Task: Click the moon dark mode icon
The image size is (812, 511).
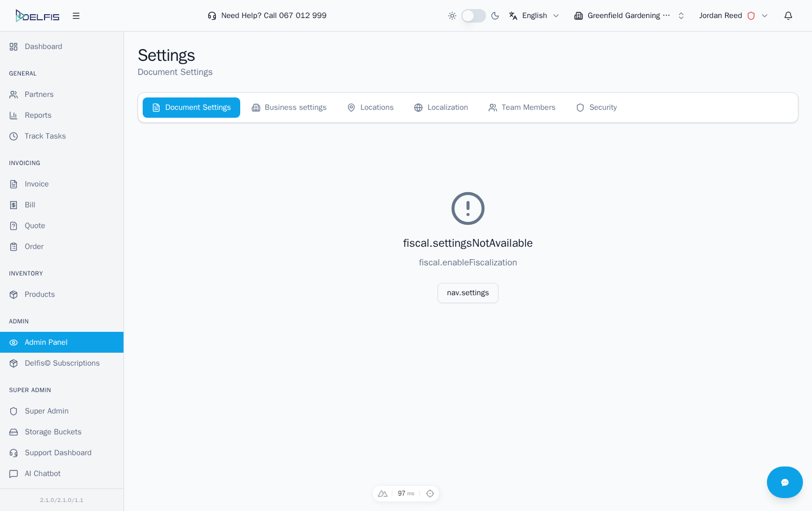Action: pos(495,16)
